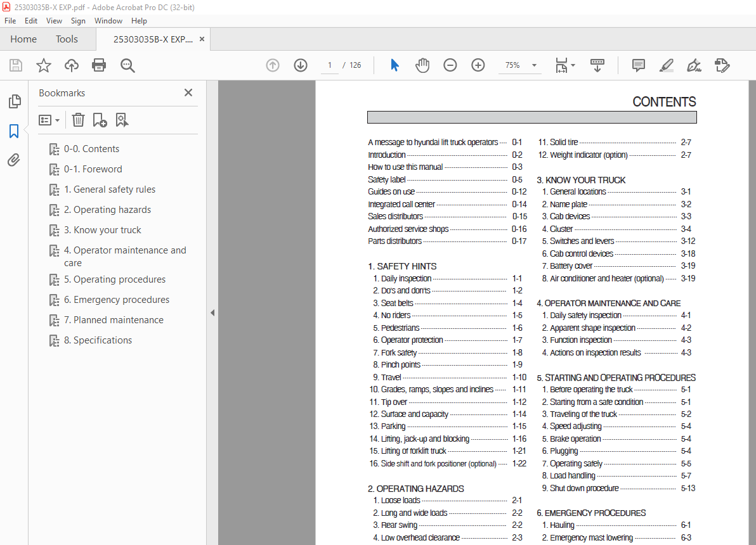Open the Find text magnifier tool
This screenshot has height=545, width=756.
(x=127, y=65)
